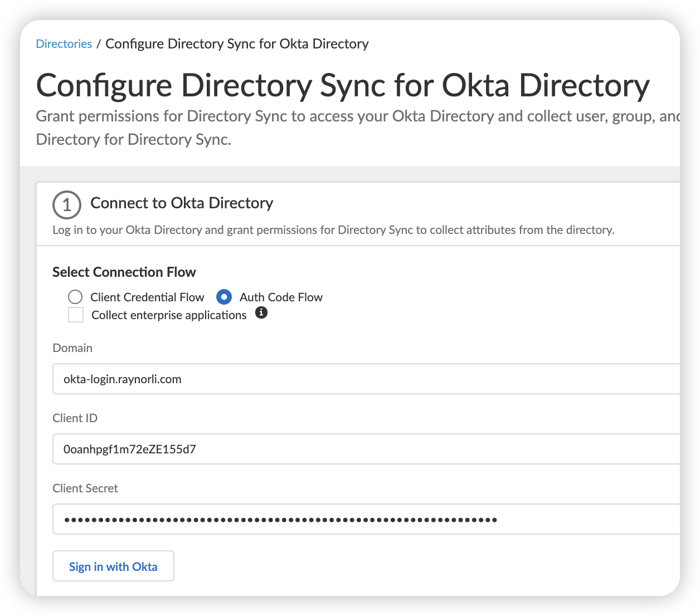700x616 pixels.
Task: Click the info icon beside Collect enterprise applications
Action: pyautogui.click(x=261, y=313)
